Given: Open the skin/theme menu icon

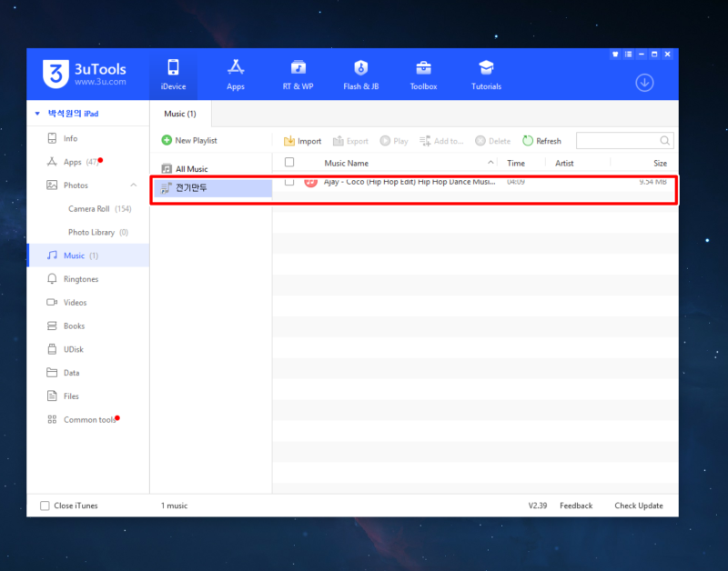Looking at the screenshot, I should pyautogui.click(x=615, y=54).
